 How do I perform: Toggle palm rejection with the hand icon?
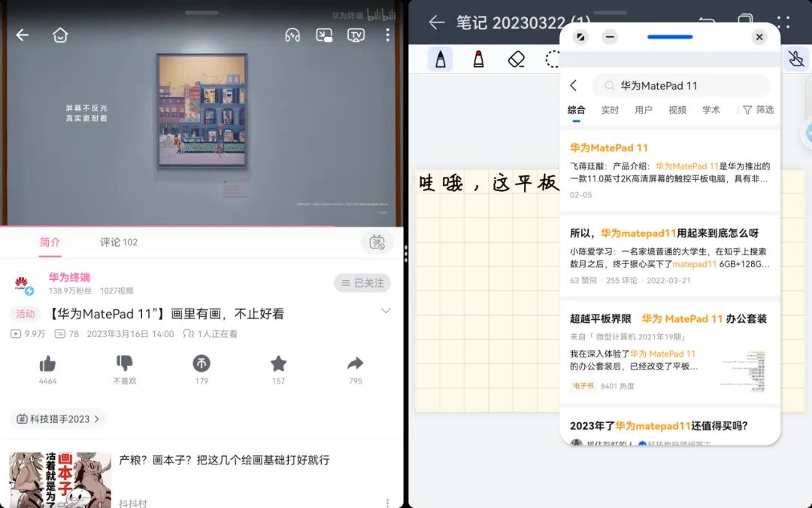pyautogui.click(x=796, y=58)
